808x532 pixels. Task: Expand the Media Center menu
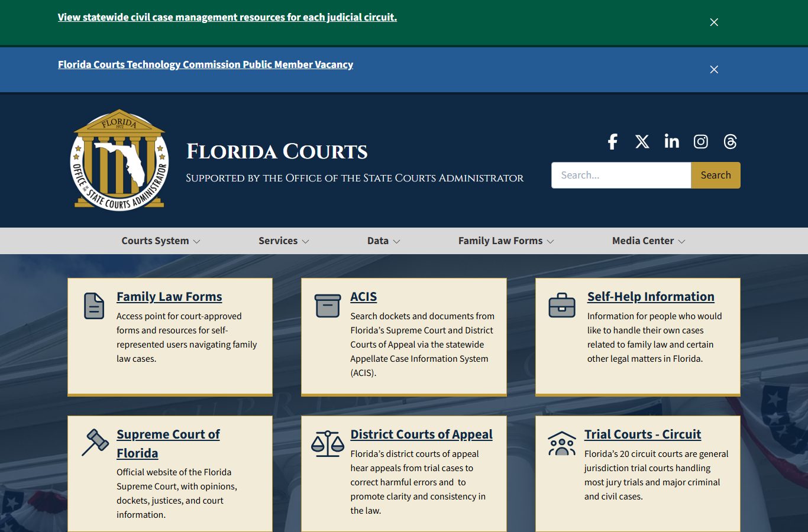[649, 241]
